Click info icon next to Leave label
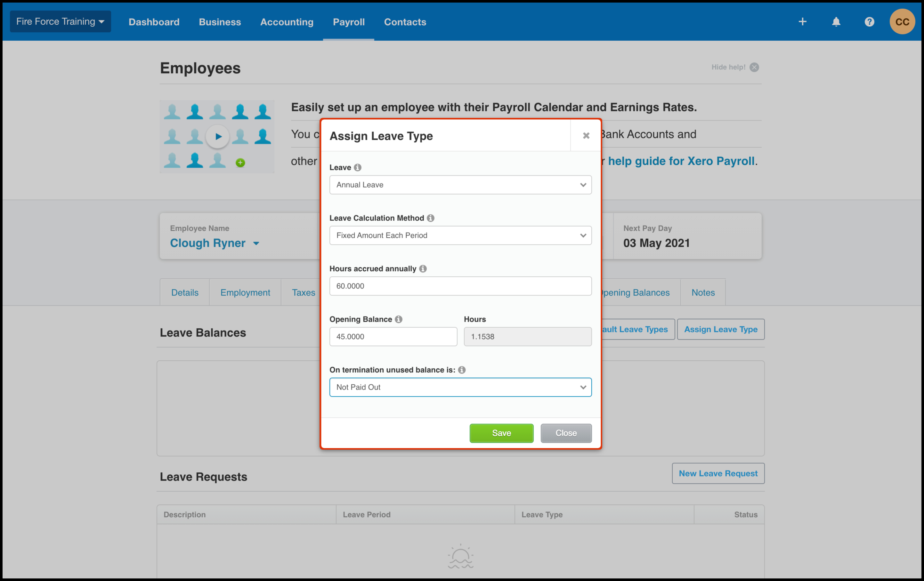The width and height of the screenshot is (924, 581). 358,167
